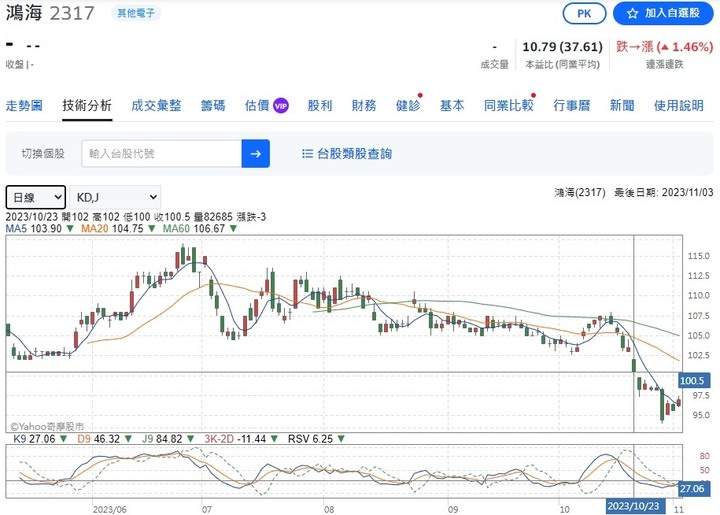Click the 3K-2D down-triangle indicator
Viewport: 720px width, 515px height.
pyautogui.click(x=274, y=439)
